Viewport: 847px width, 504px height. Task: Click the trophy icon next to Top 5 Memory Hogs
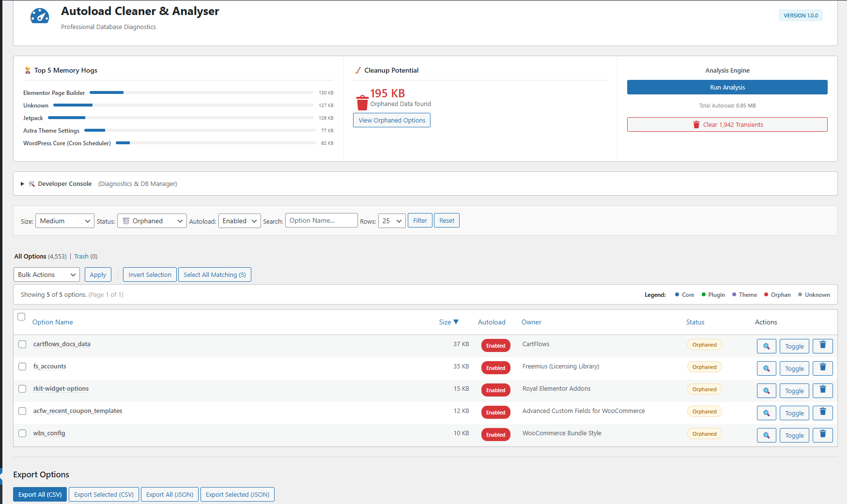(x=28, y=70)
